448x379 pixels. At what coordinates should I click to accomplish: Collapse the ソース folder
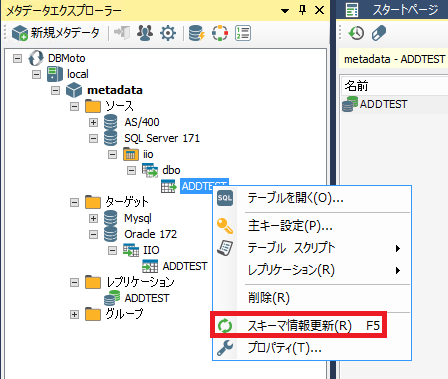coord(75,106)
